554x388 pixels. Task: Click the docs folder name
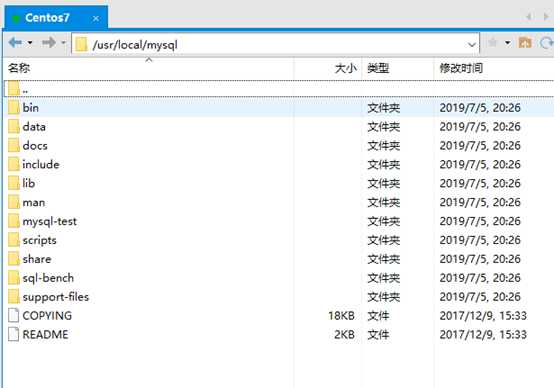pyautogui.click(x=35, y=145)
